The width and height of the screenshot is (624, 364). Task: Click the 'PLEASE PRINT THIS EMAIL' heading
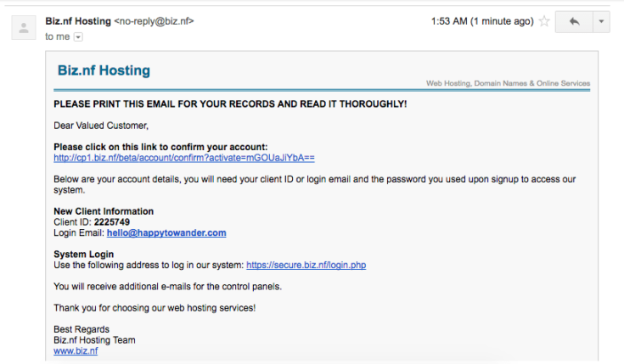[x=230, y=104]
